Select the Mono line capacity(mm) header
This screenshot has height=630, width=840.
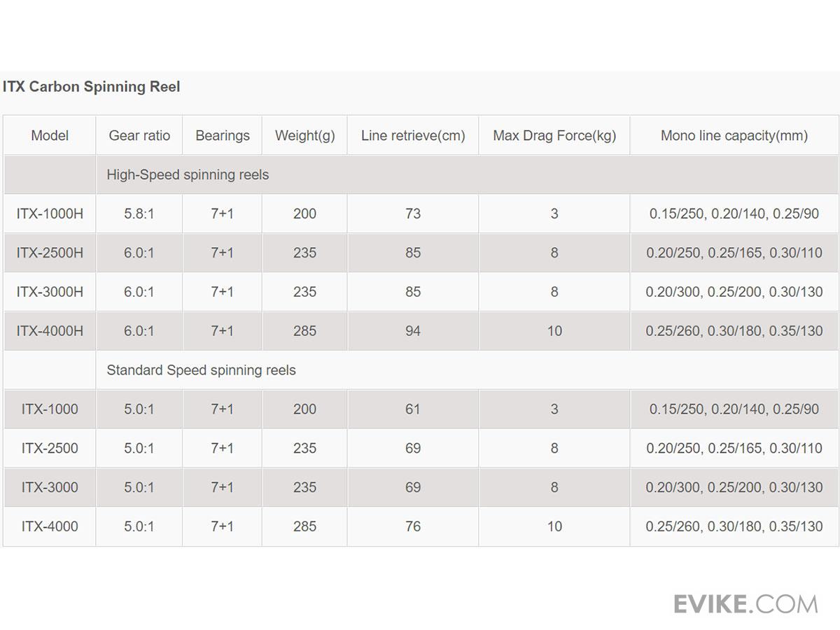click(734, 136)
